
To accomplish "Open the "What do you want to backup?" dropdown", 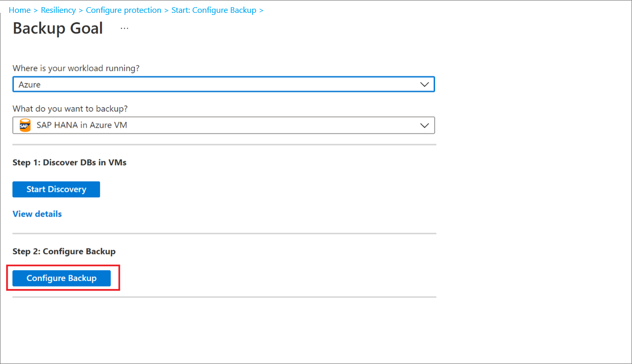I will [x=223, y=125].
